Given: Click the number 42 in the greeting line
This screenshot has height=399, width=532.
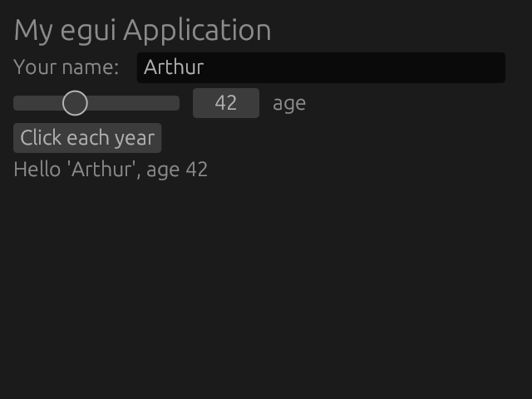Looking at the screenshot, I should pos(197,170).
